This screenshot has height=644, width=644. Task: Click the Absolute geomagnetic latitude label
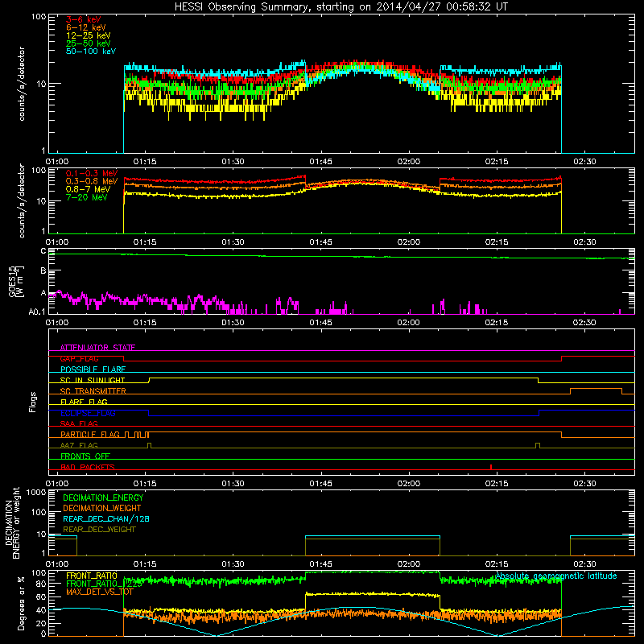pyautogui.click(x=556, y=576)
